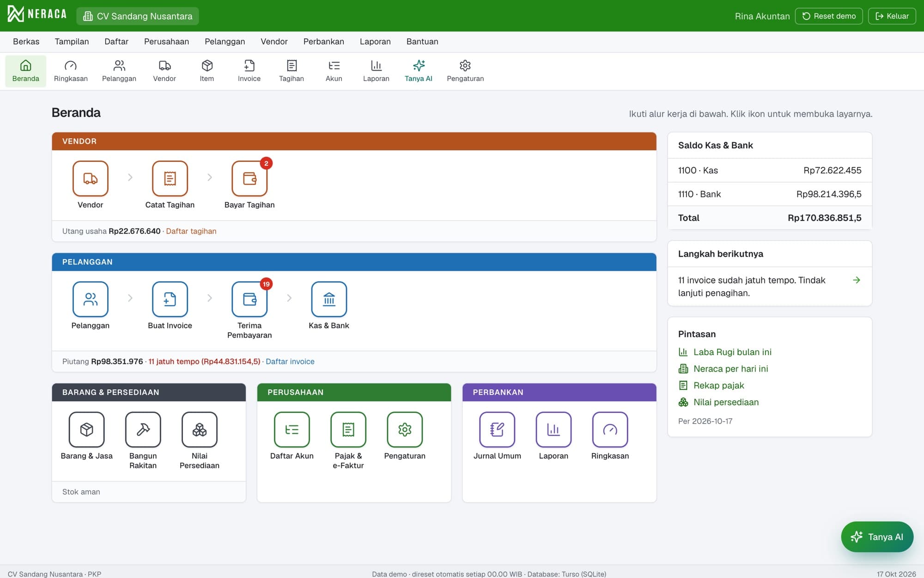Open Bangun Rakitan hammer icon

pos(143,430)
